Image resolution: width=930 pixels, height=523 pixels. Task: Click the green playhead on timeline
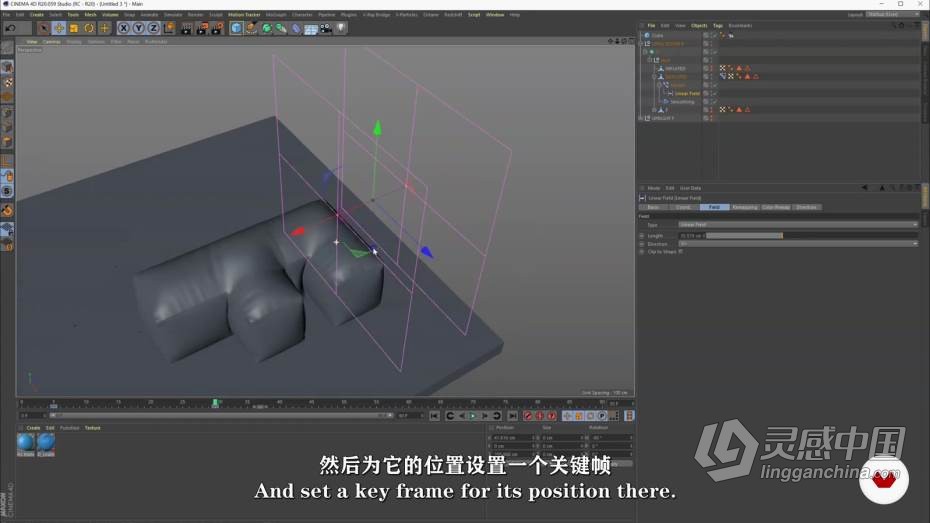(x=215, y=403)
